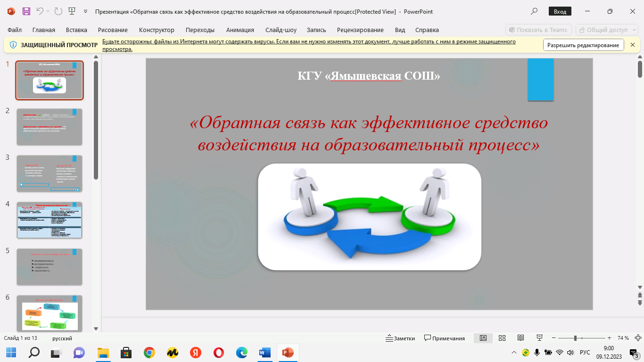Open File Explorer from the taskbar
The height and width of the screenshot is (362, 644).
click(103, 353)
